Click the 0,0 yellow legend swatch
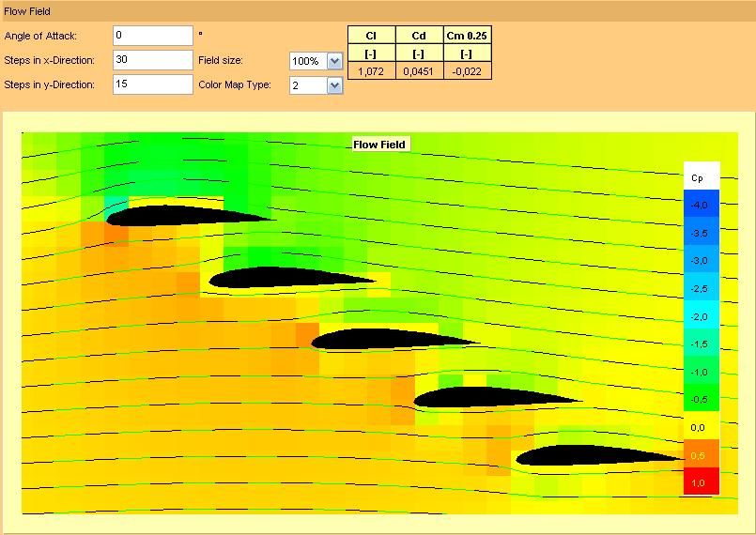 (x=702, y=426)
